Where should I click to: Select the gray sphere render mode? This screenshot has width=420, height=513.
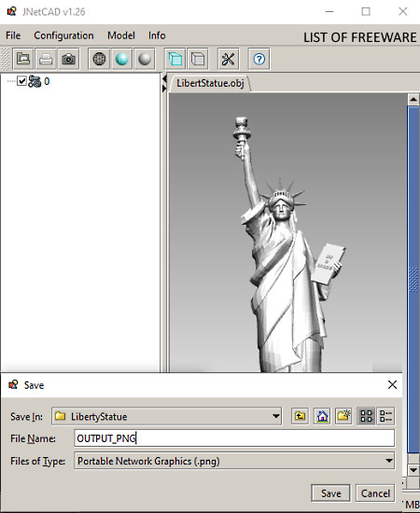(x=145, y=59)
